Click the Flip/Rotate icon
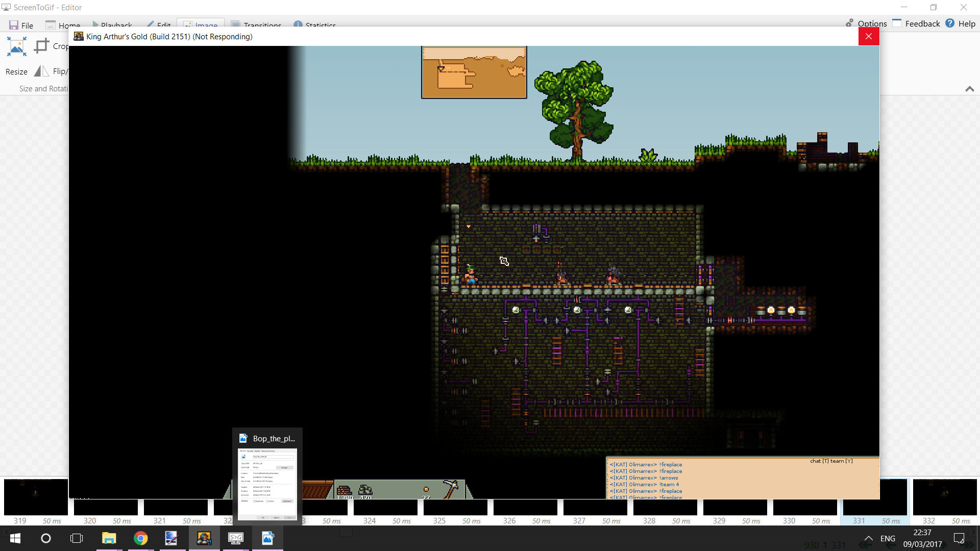This screenshot has height=551, width=980. coord(41,71)
